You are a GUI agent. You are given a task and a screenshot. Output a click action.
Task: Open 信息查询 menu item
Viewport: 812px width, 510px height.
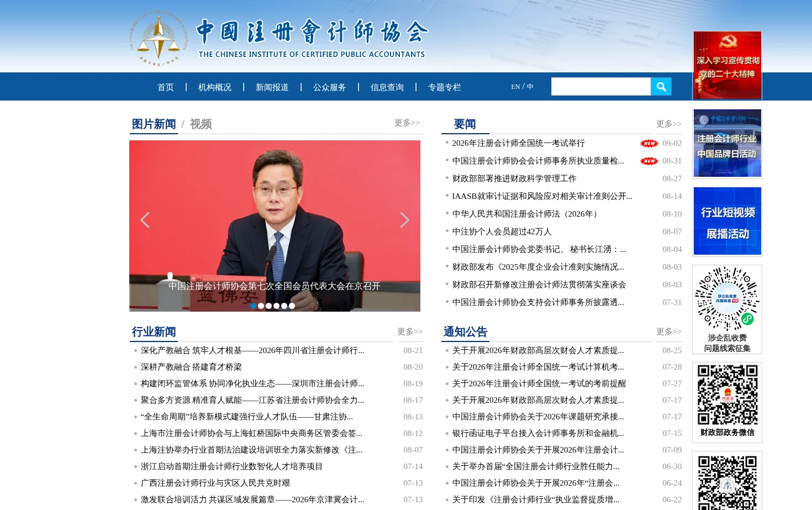387,87
